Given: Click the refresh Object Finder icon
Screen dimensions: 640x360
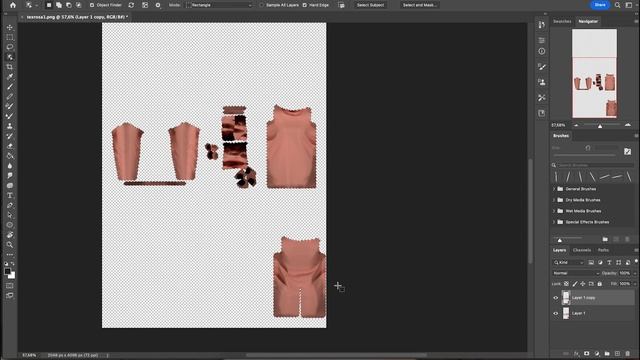Looking at the screenshot, I should click(131, 5).
